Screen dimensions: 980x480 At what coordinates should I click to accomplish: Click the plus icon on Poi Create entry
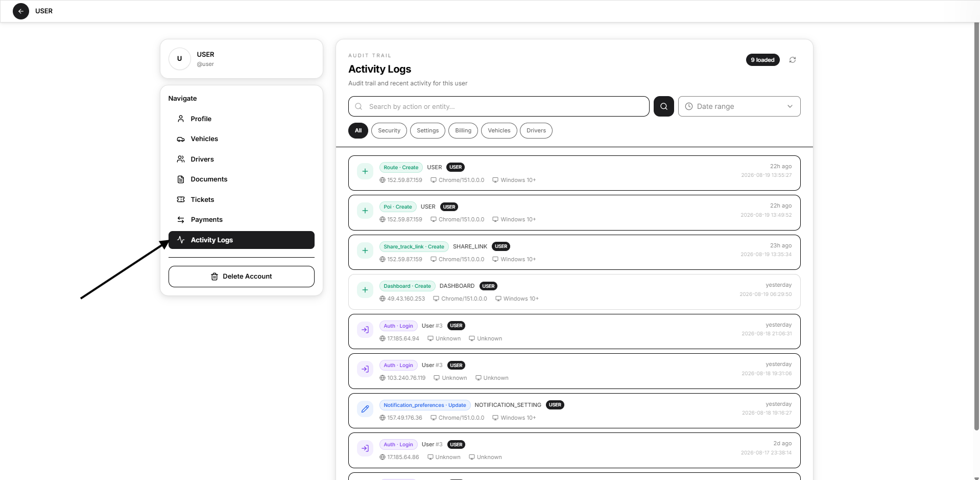[365, 211]
